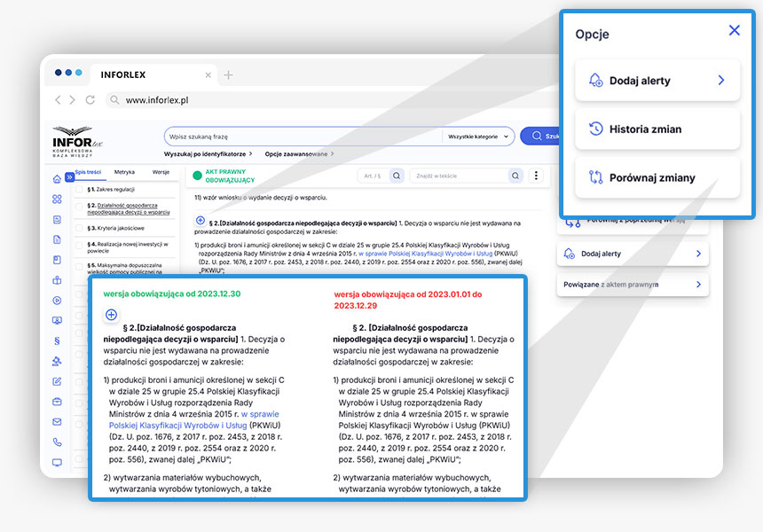763x532 pixels.
Task: Expand 'Dodaj alerty' in the Opcje popup
Action: [x=657, y=81]
